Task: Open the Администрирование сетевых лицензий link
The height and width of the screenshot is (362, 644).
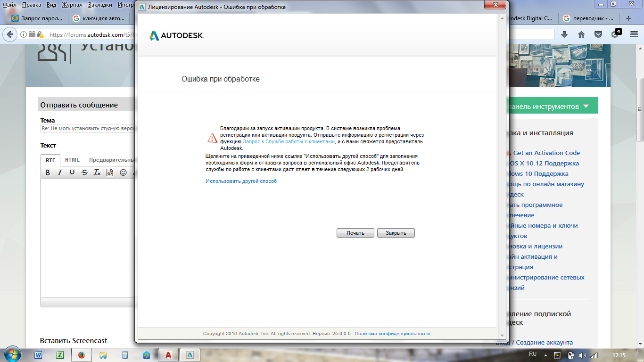Action: (547, 282)
